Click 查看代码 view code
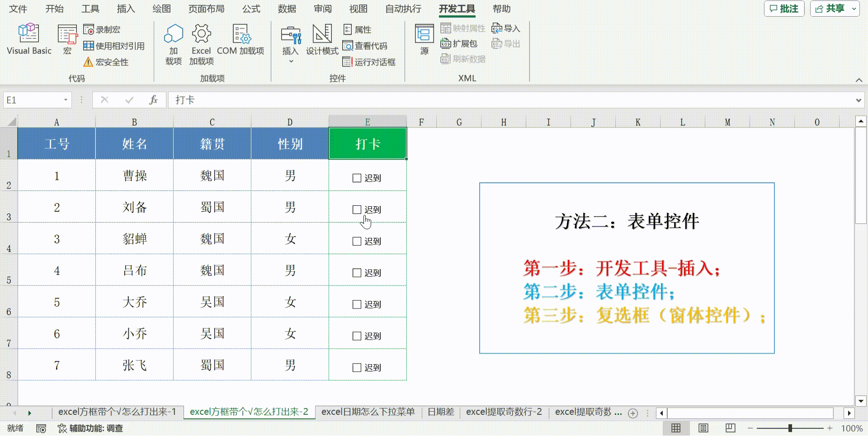 click(365, 46)
